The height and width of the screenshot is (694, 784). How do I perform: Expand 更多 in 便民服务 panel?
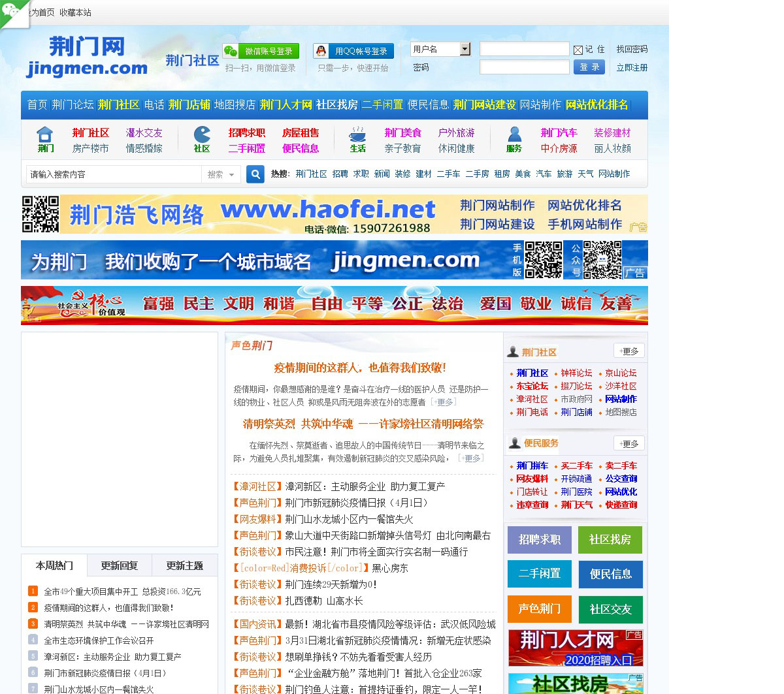[x=629, y=443]
